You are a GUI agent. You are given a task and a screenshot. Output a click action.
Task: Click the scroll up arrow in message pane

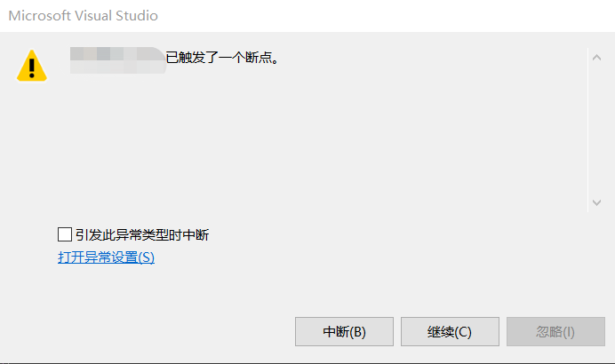point(596,58)
